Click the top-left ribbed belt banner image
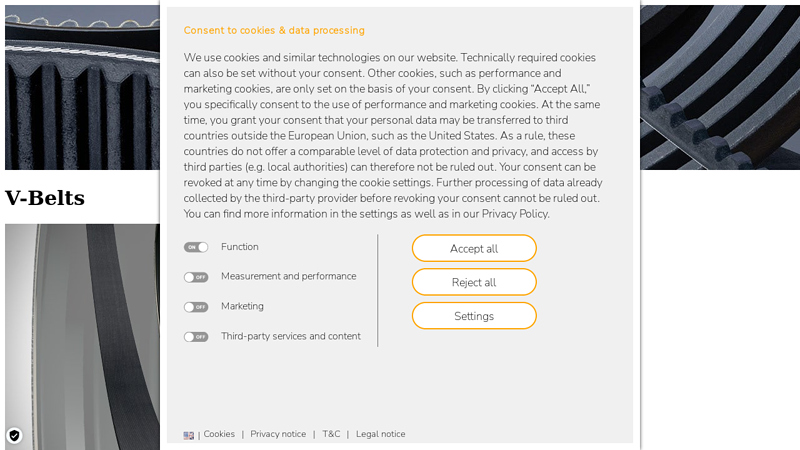Image resolution: width=800 pixels, height=450 pixels. coord(82,85)
